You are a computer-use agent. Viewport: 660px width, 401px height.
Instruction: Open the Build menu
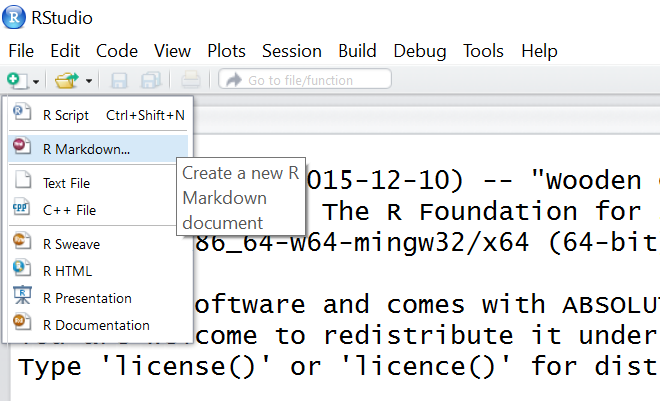coord(357,51)
